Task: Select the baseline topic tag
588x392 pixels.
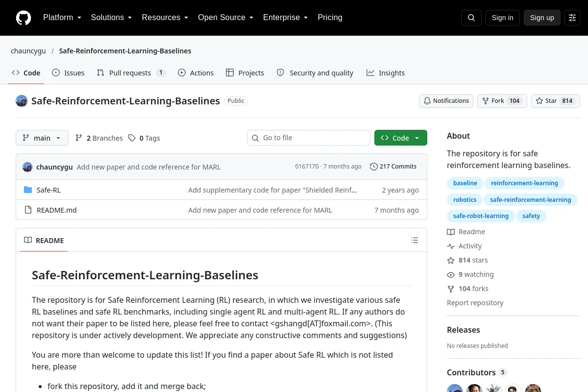Action: click(465, 183)
